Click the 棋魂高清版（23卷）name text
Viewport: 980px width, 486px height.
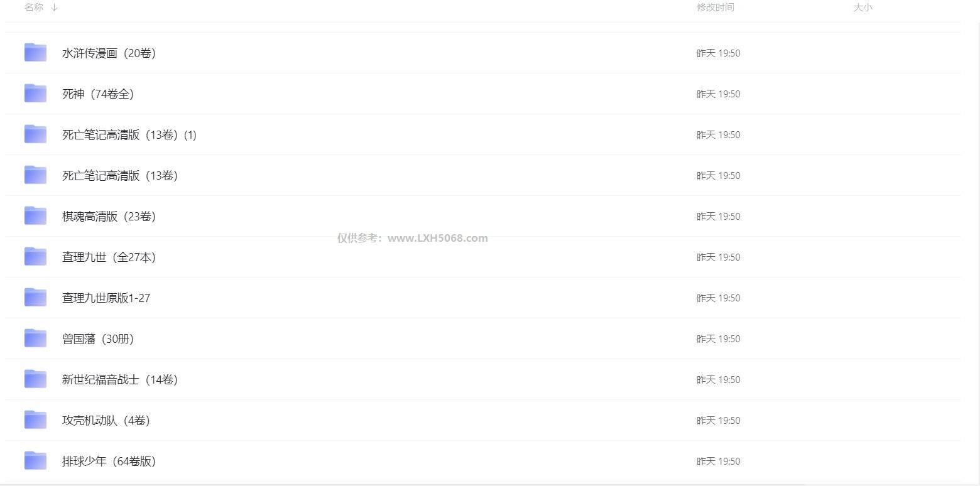point(109,217)
